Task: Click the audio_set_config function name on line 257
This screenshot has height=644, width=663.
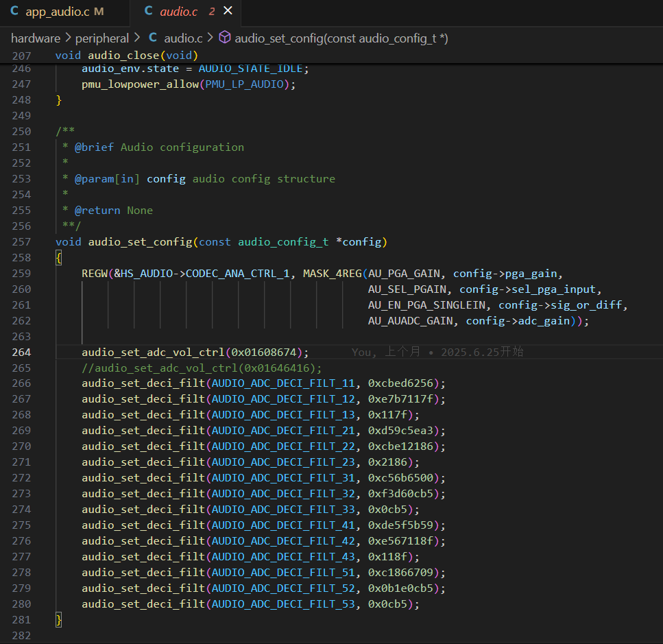Action: click(140, 242)
